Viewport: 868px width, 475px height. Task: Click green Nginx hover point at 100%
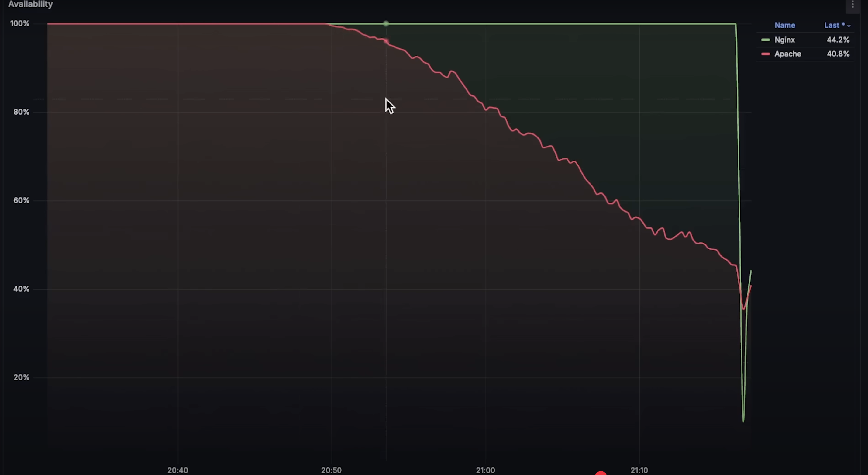tap(386, 24)
